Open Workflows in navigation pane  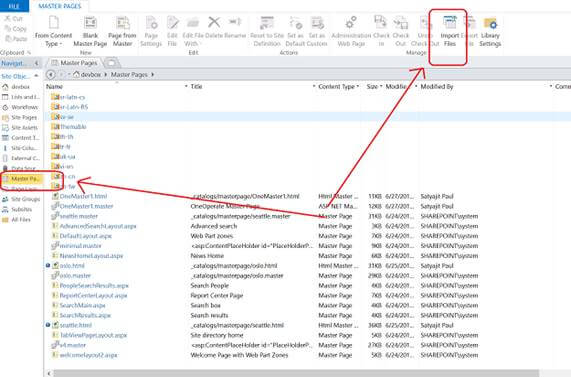pos(20,107)
